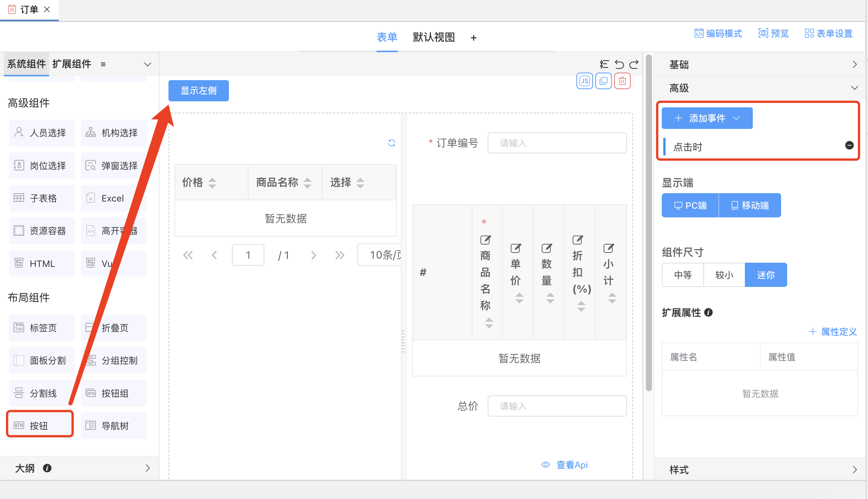Remove the 点击时 event with minus icon
Image resolution: width=868 pixels, height=499 pixels.
849,146
